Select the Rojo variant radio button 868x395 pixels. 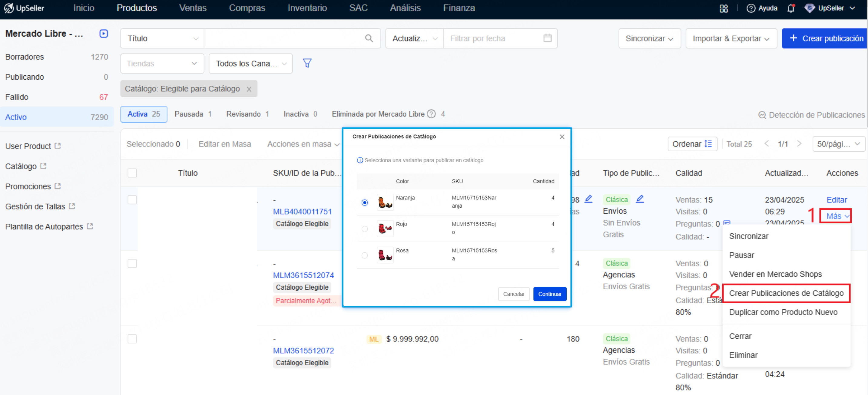pyautogui.click(x=365, y=229)
